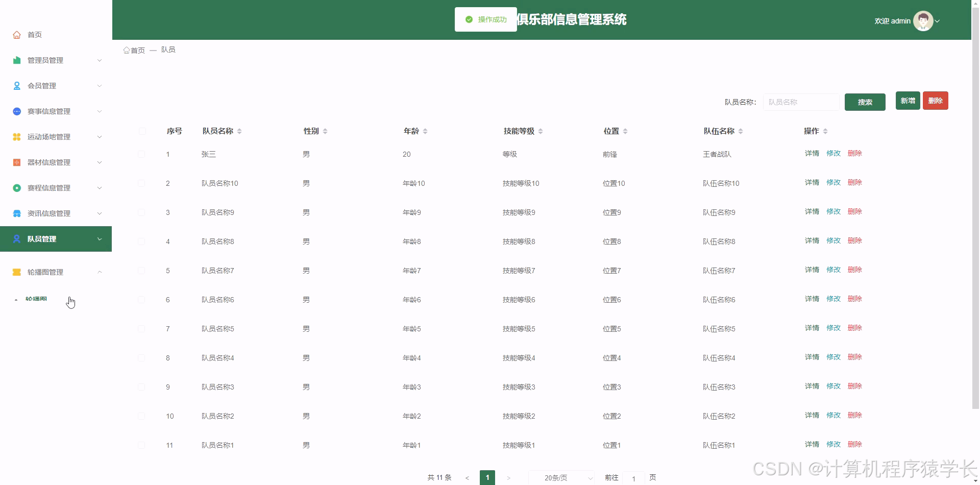Open 赛事信息管理 via its globe icon
Image resolution: width=980 pixels, height=485 pixels.
point(16,111)
